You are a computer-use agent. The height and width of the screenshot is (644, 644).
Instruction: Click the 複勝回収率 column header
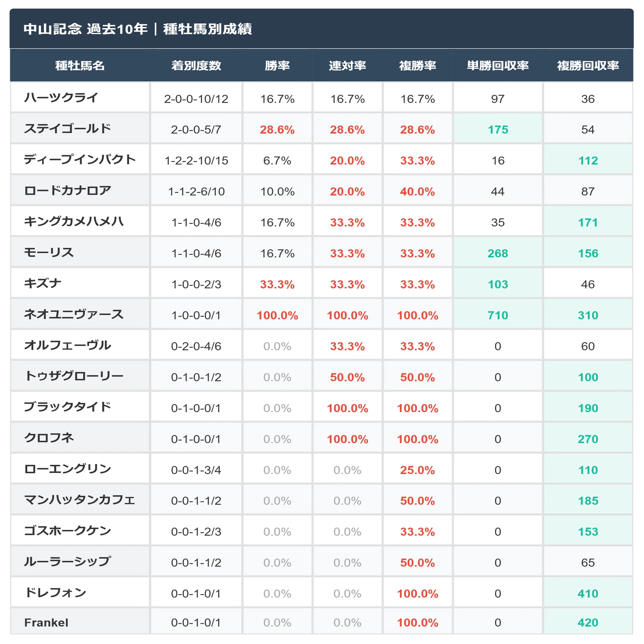click(x=588, y=65)
